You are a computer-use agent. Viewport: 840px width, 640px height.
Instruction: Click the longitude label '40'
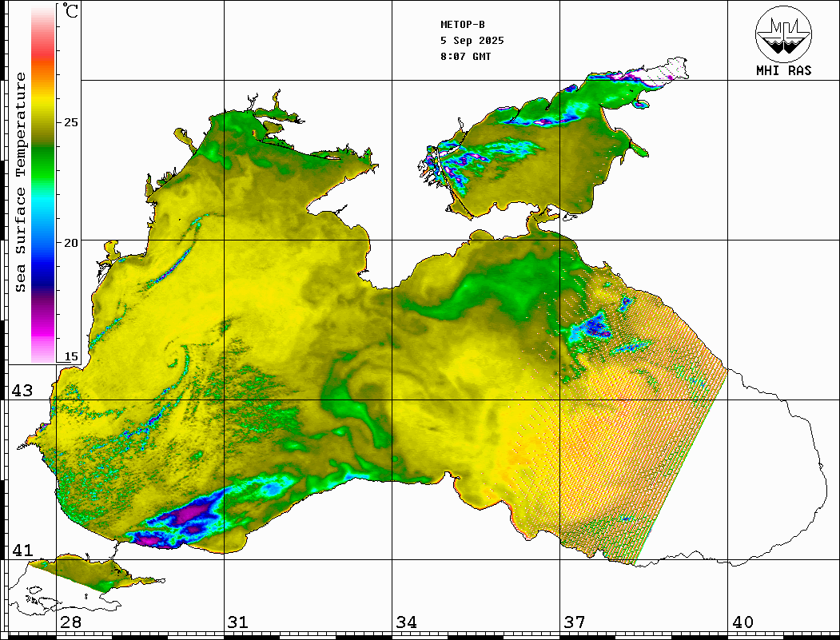(742, 622)
